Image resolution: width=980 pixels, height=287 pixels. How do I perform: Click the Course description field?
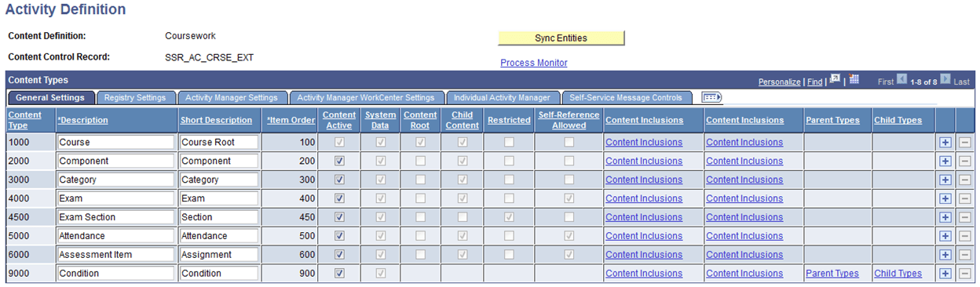tap(115, 142)
